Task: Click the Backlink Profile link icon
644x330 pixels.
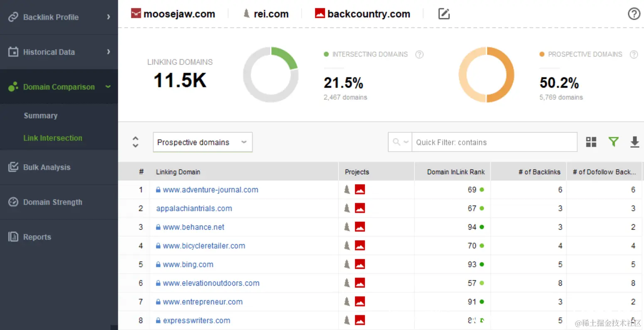Action: pyautogui.click(x=13, y=17)
